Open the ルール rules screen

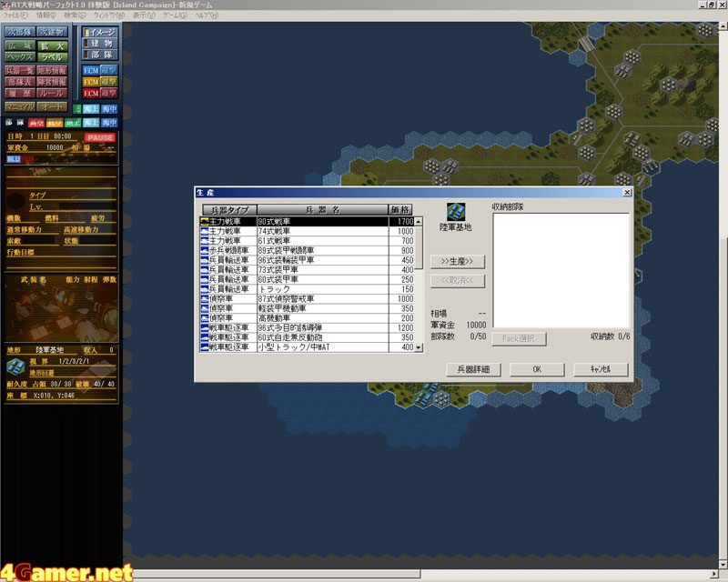[x=52, y=94]
